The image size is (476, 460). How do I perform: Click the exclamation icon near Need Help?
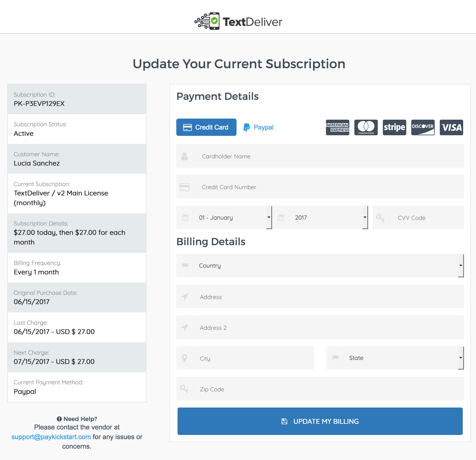tap(59, 419)
